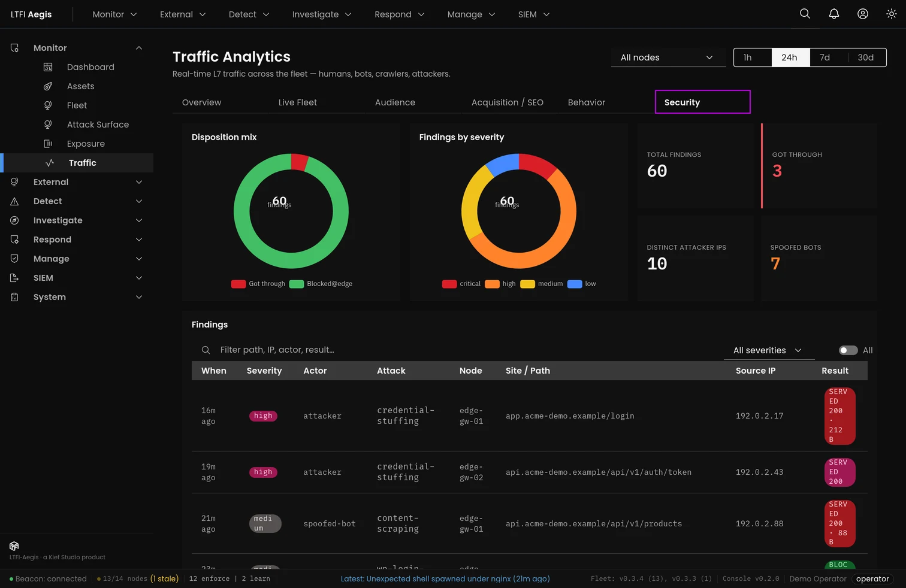Screen dimensions: 906x588
Task: Open the notifications bell
Action: pos(833,14)
